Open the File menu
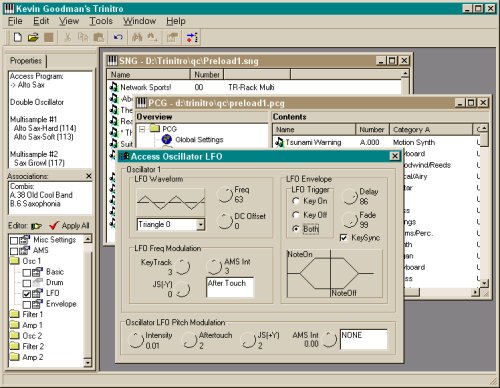 [x=15, y=21]
